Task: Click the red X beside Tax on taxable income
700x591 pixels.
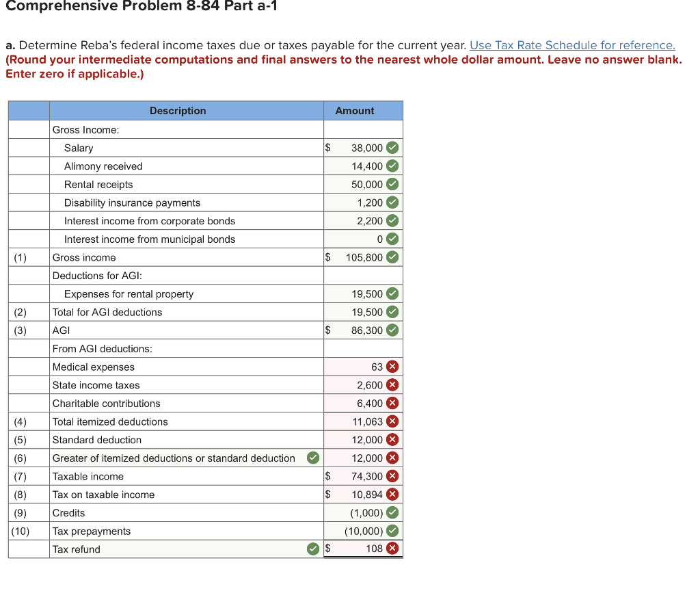Action: pos(393,494)
